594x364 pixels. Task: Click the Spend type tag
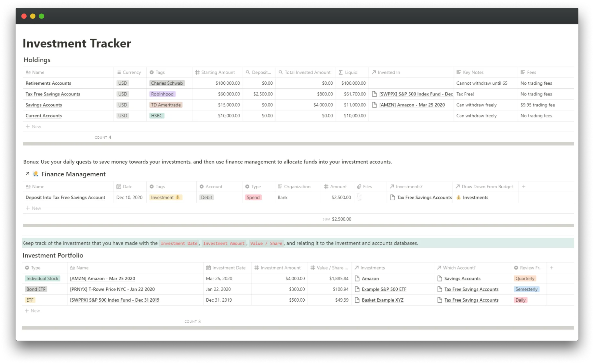(x=253, y=197)
